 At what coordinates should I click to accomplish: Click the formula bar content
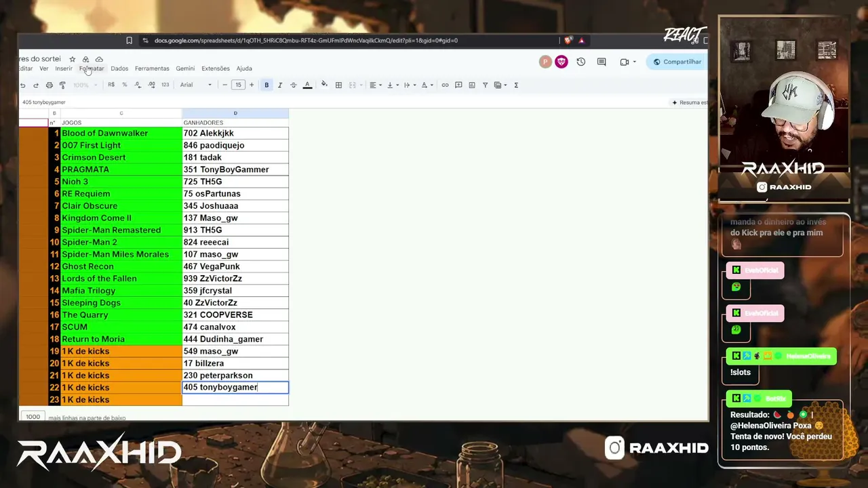tap(44, 102)
